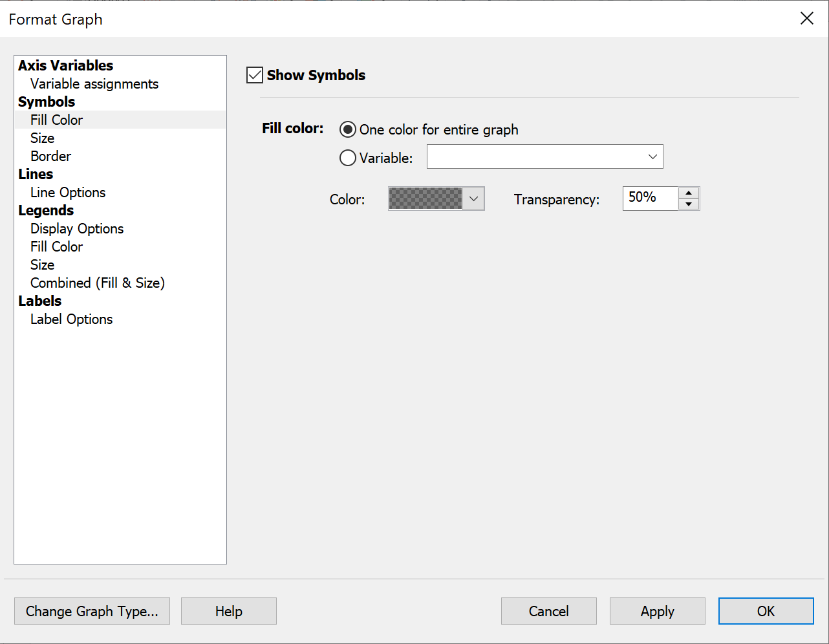Click the Transparency 50% field
Screen dimensions: 829x644
click(x=649, y=198)
